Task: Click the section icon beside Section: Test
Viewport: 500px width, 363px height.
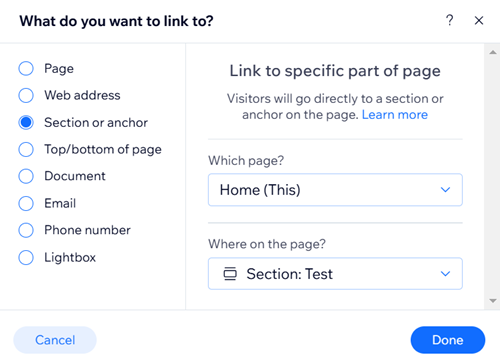Action: point(230,274)
